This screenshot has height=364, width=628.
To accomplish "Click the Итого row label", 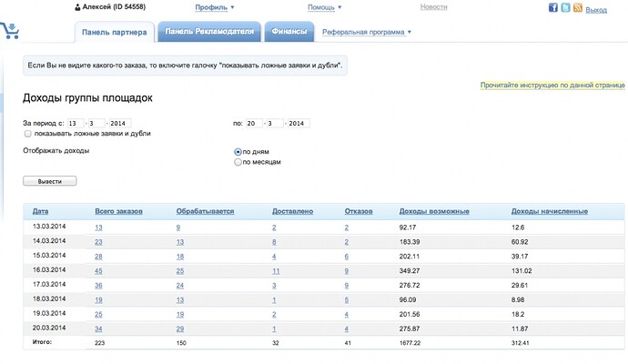I will 42,342.
